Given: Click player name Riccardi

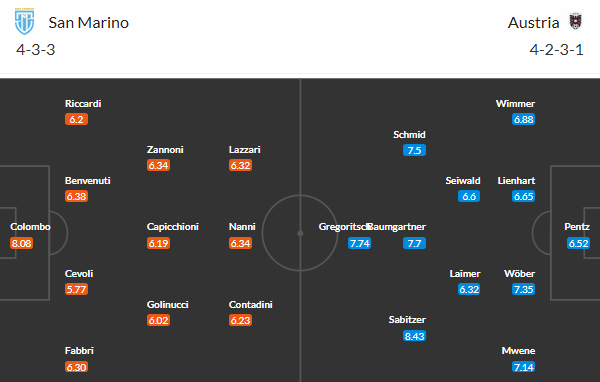Looking at the screenshot, I should click(x=83, y=104).
